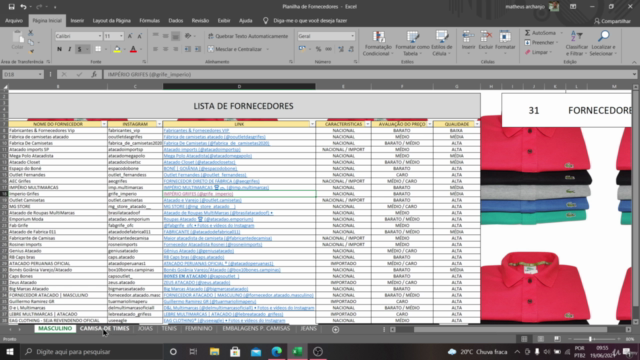The height and width of the screenshot is (360, 640).
Task: Click Mesclar e Centralizar button
Action: pyautogui.click(x=235, y=49)
